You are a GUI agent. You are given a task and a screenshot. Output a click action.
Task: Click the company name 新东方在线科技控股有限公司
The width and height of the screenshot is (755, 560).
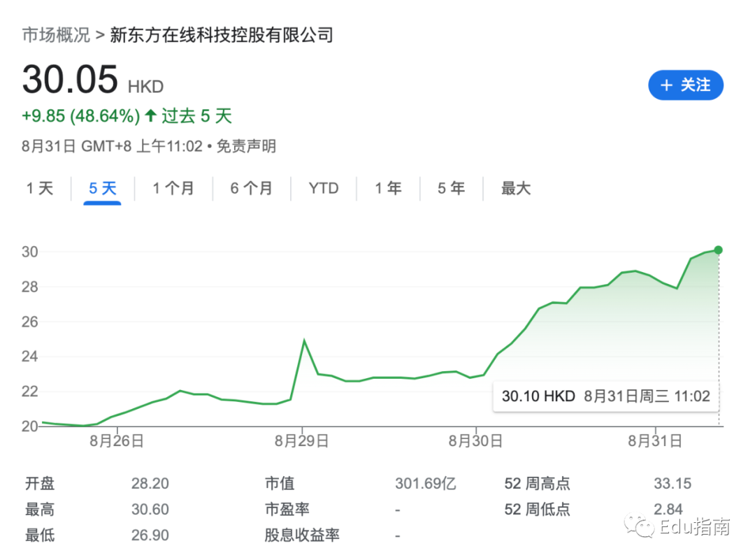(x=222, y=35)
